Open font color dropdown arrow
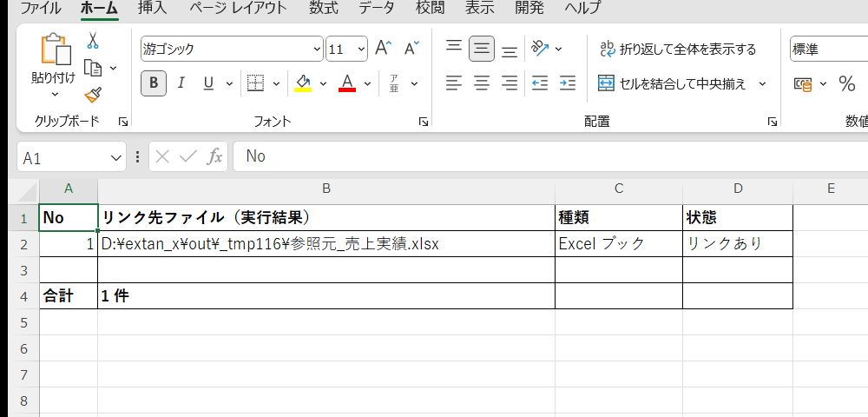This screenshot has height=417, width=868. 367,83
